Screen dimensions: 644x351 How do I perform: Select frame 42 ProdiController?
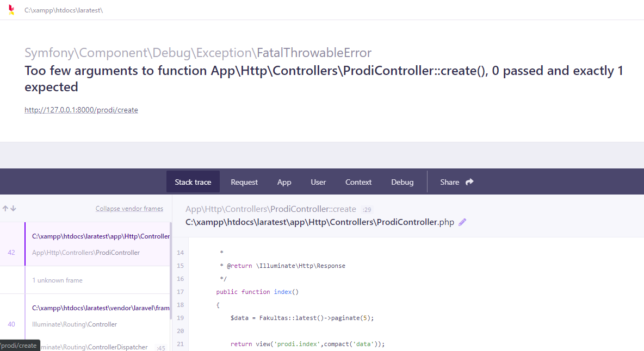[x=85, y=244]
